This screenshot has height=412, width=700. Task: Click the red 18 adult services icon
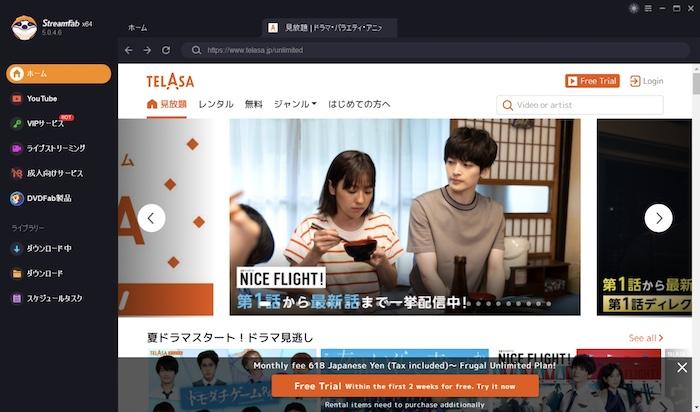(17, 173)
